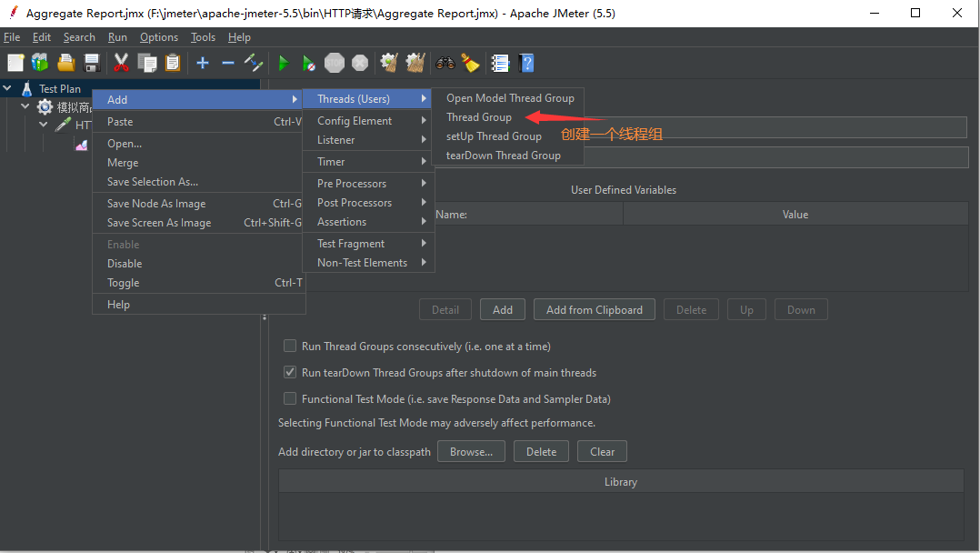Open the Add submenu in context menu
Viewport: 980px width, 553px height.
199,99
